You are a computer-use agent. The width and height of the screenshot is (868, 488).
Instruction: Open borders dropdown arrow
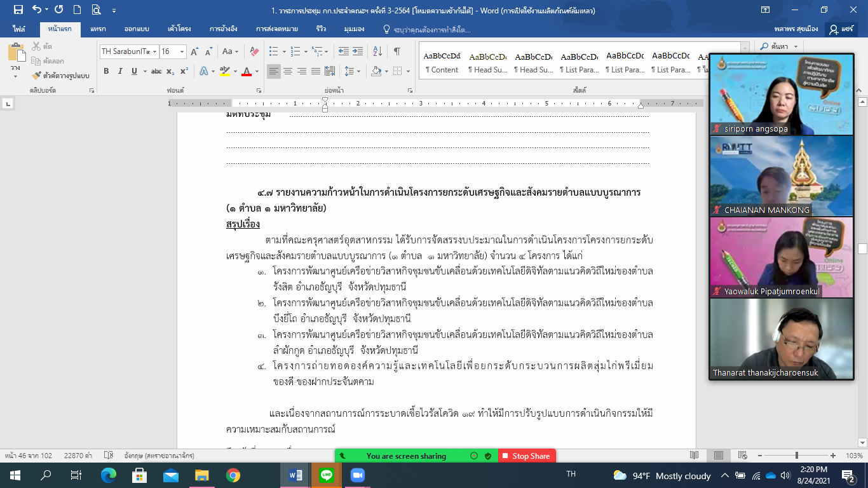pyautogui.click(x=408, y=71)
